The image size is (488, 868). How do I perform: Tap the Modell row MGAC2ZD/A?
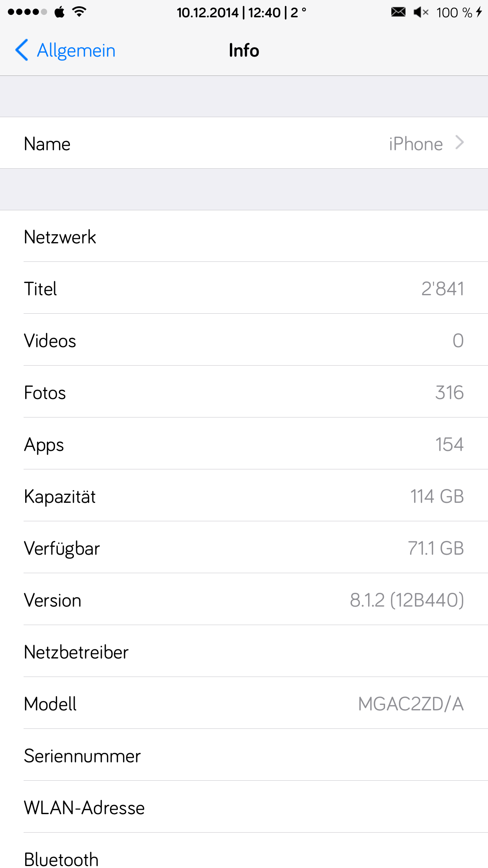(x=244, y=704)
